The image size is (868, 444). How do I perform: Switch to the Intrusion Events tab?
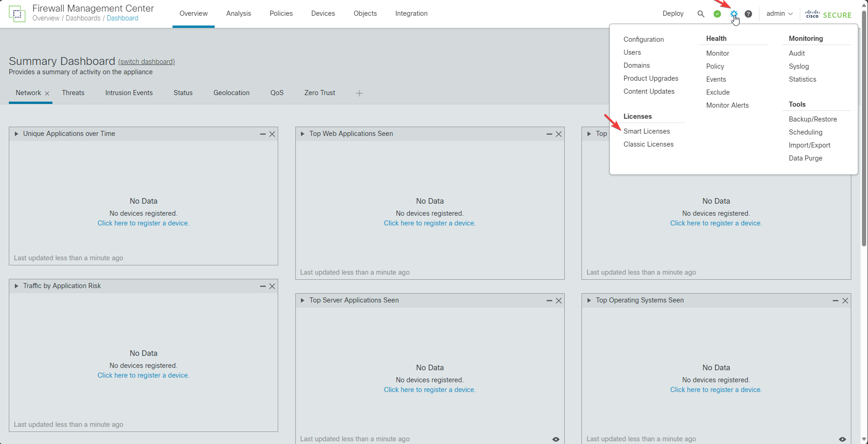(129, 93)
